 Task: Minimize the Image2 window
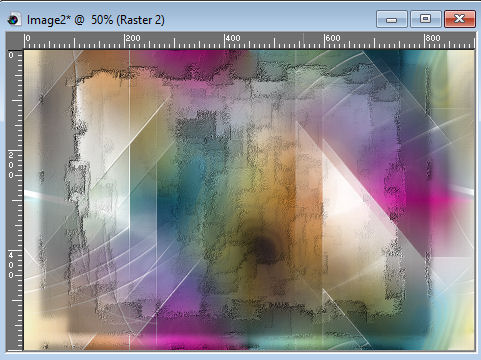click(x=392, y=19)
